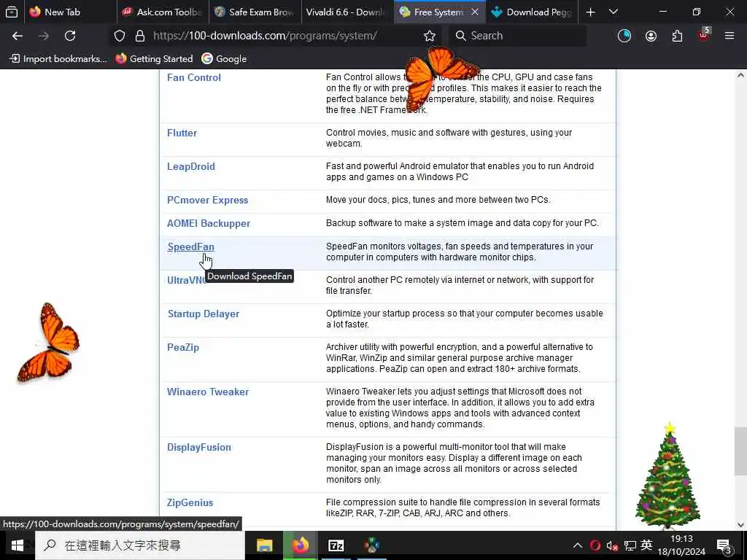Open the Google bookmark

coord(224,58)
